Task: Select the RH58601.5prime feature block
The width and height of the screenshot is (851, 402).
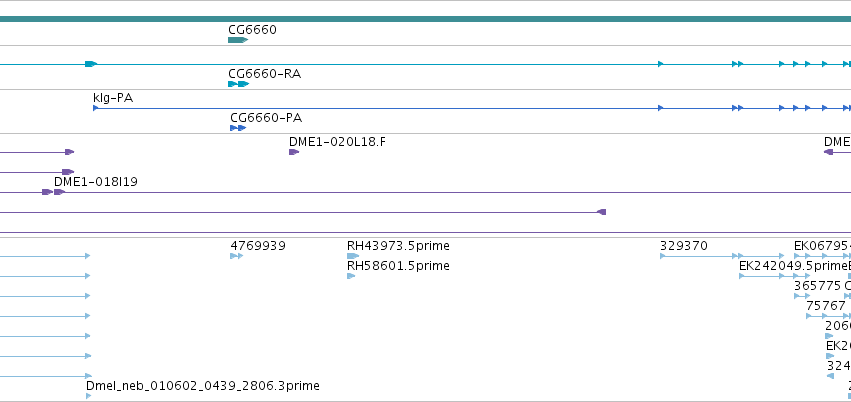Action: 351,276
